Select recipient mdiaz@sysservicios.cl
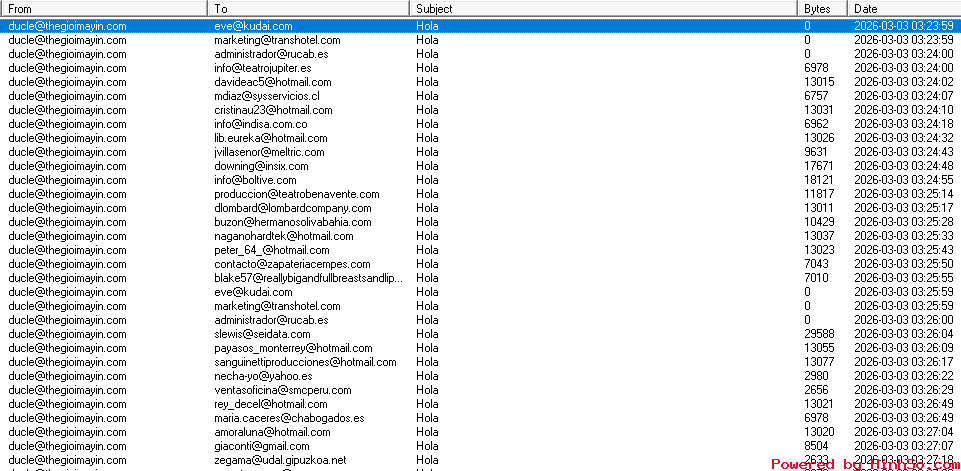Screen dimensions: 961x471 click(267, 96)
